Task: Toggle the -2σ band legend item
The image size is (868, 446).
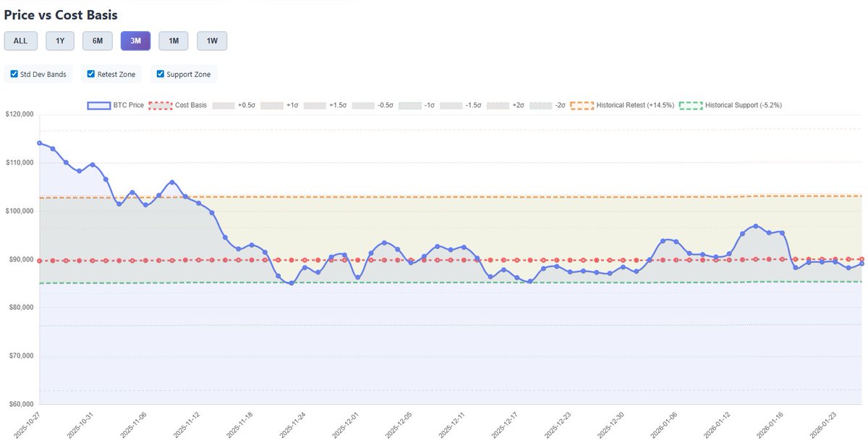Action: [548, 105]
